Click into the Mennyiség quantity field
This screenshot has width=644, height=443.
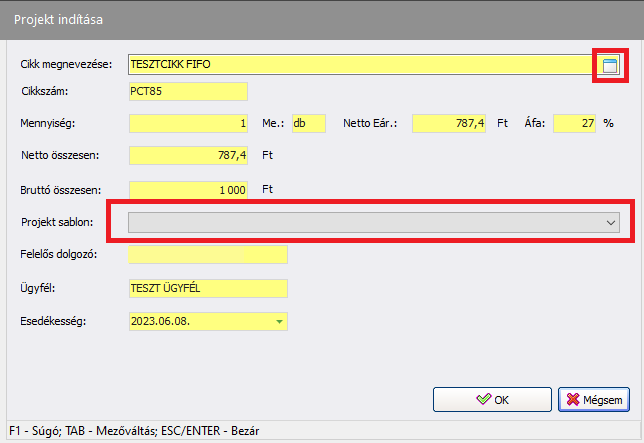(x=187, y=124)
